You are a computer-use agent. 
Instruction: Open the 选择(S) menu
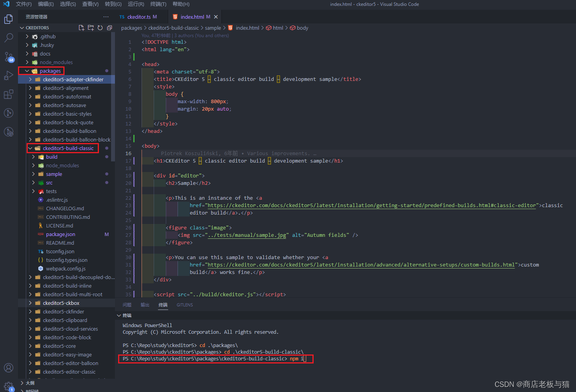(68, 4)
